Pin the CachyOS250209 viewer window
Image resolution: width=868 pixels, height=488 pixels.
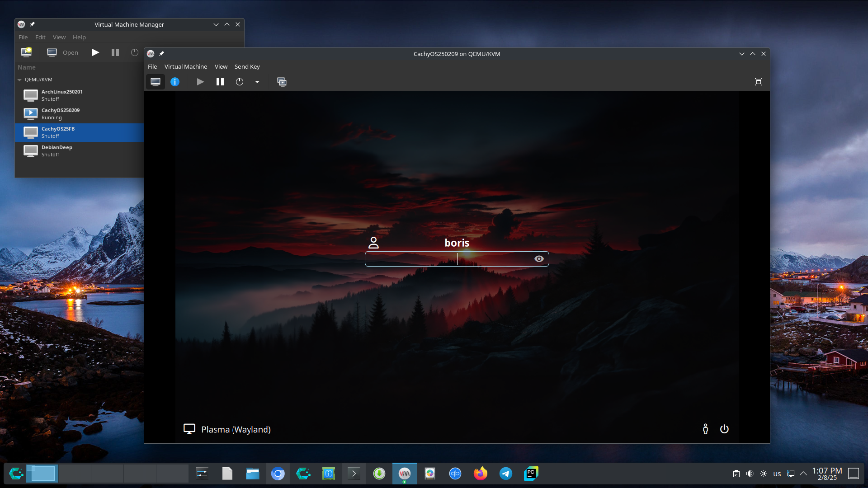161,54
